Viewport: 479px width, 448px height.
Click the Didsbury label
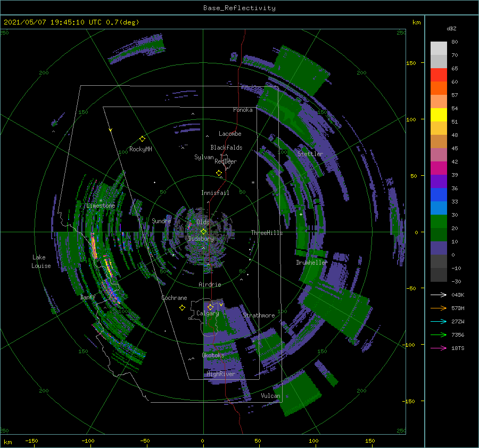[201, 239]
